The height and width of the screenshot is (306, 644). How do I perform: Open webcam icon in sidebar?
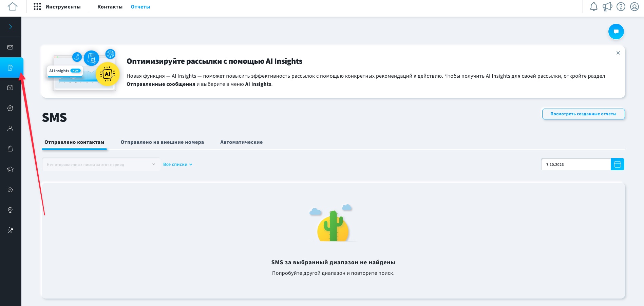(11, 210)
